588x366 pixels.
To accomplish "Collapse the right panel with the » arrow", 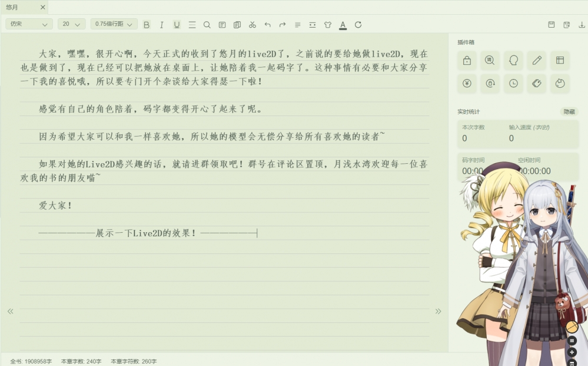I will pyautogui.click(x=438, y=311).
